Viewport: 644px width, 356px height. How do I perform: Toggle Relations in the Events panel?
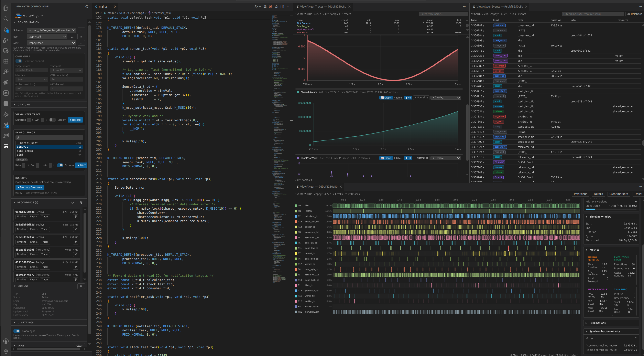tap(634, 14)
